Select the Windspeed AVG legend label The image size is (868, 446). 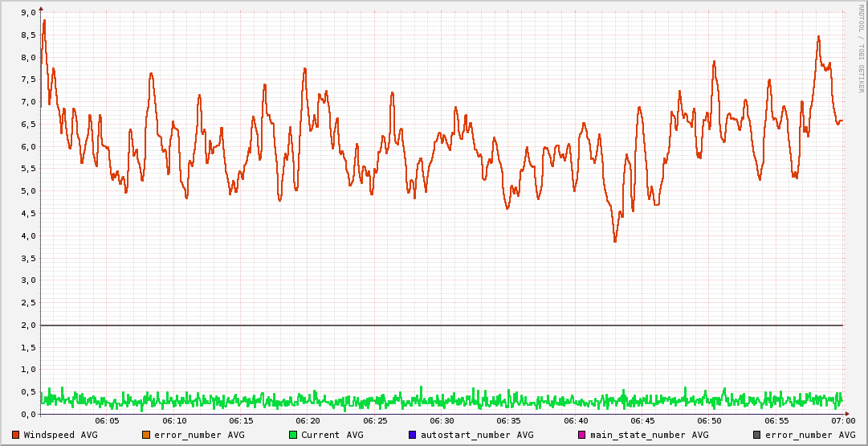coord(60,435)
